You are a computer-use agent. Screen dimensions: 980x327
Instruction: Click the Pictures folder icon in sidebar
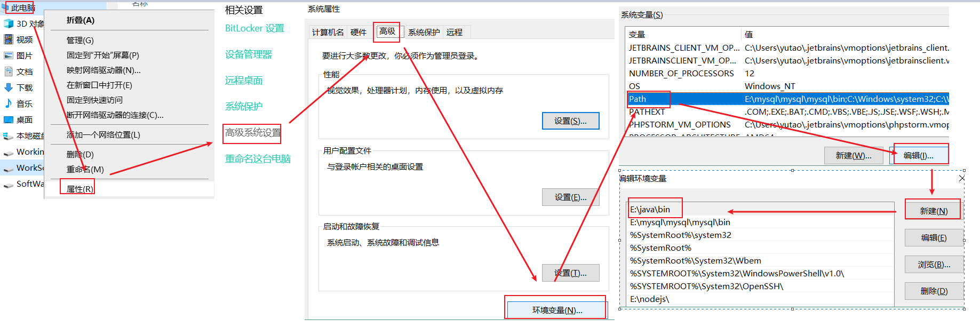(9, 55)
